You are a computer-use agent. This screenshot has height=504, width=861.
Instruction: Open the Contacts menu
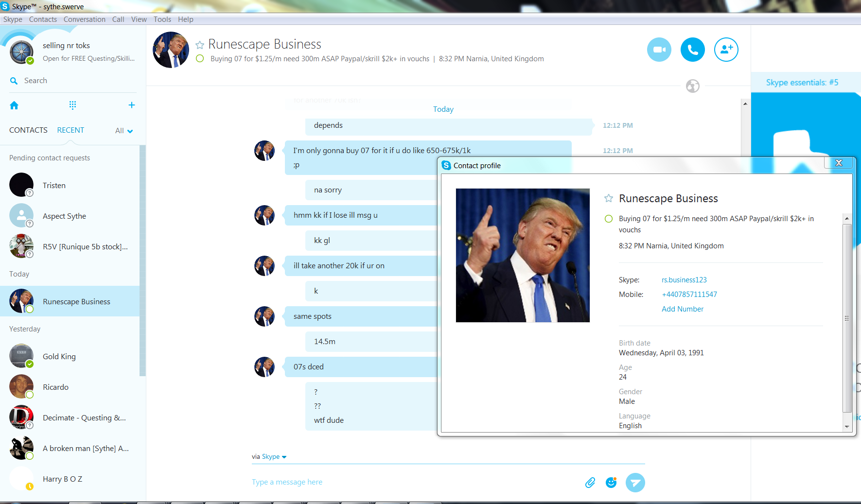(43, 19)
